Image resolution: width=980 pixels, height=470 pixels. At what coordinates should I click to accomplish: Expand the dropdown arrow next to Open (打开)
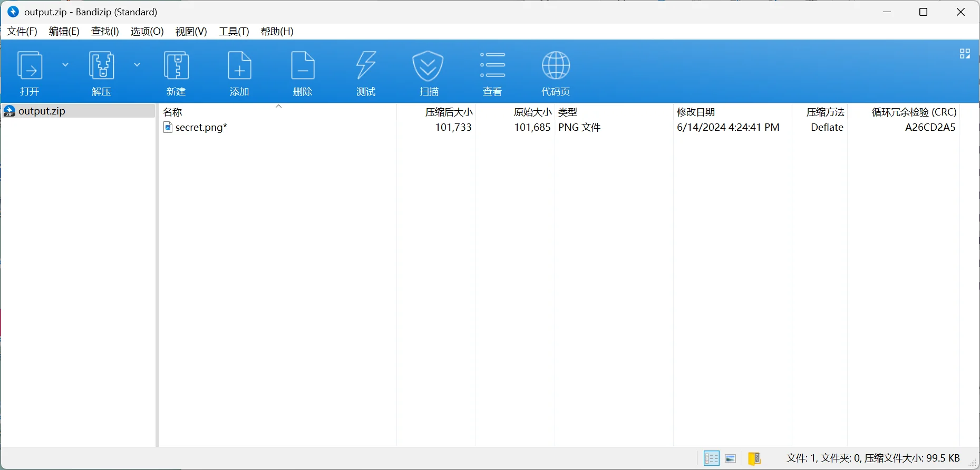[x=65, y=65]
